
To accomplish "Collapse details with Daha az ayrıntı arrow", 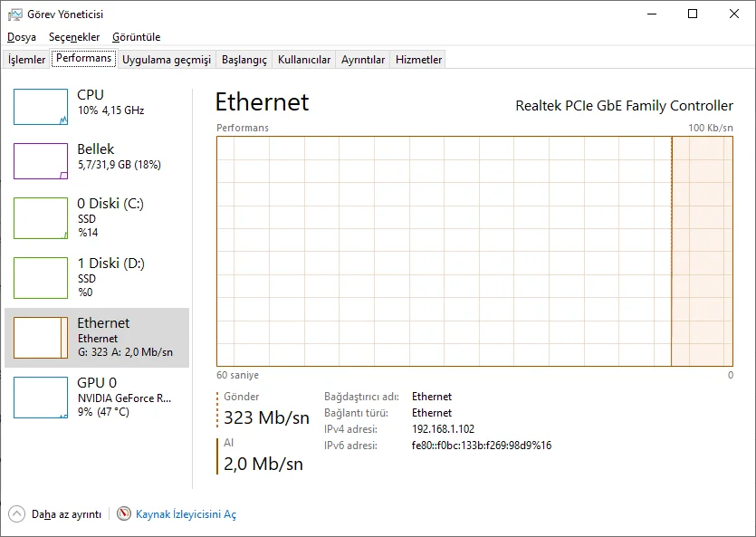I will coord(17,513).
